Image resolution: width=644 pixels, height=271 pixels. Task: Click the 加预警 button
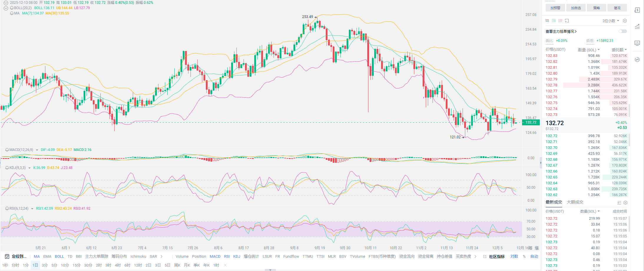(x=555, y=8)
